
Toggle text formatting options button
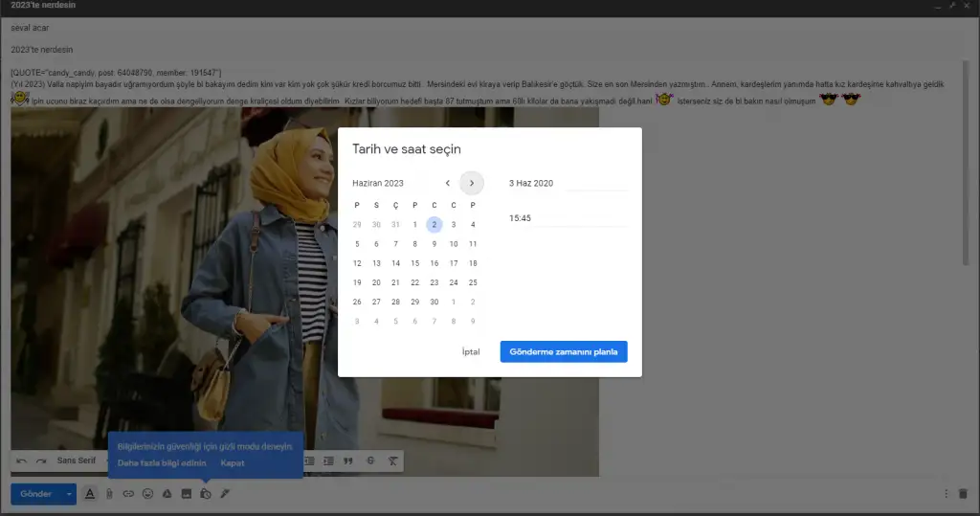[x=90, y=494]
